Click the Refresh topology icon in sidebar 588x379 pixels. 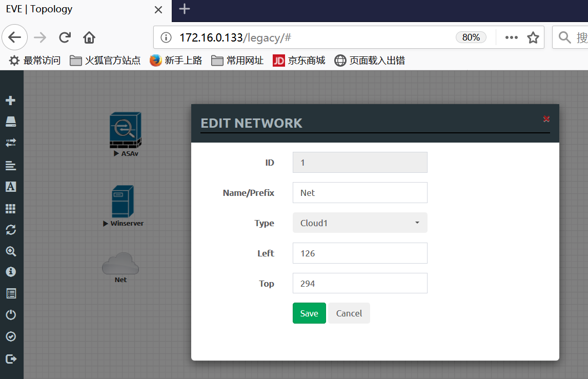(10, 230)
